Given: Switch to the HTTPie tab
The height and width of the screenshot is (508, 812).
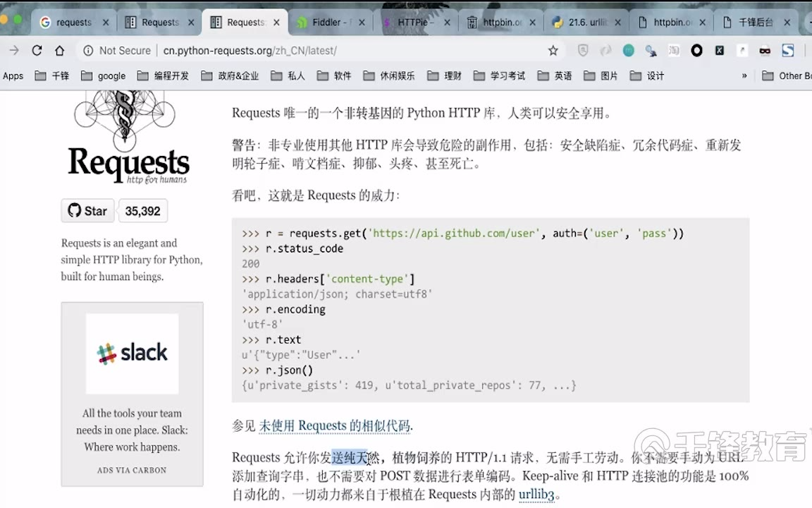Looking at the screenshot, I should [414, 23].
